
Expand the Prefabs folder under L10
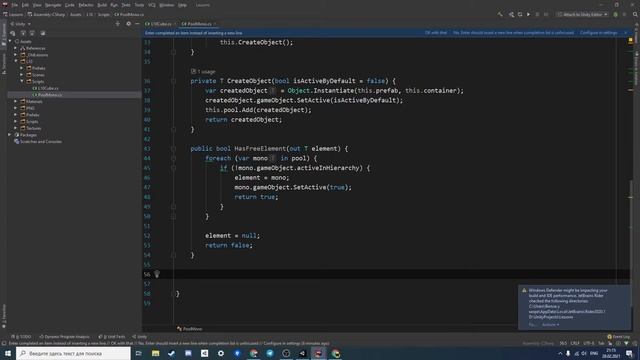(22, 68)
